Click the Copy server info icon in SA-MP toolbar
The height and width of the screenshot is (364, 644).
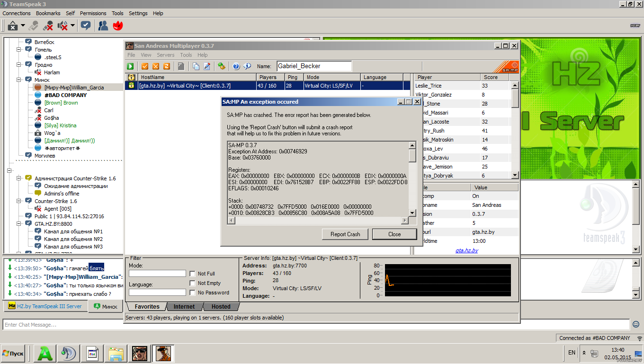[x=196, y=66]
